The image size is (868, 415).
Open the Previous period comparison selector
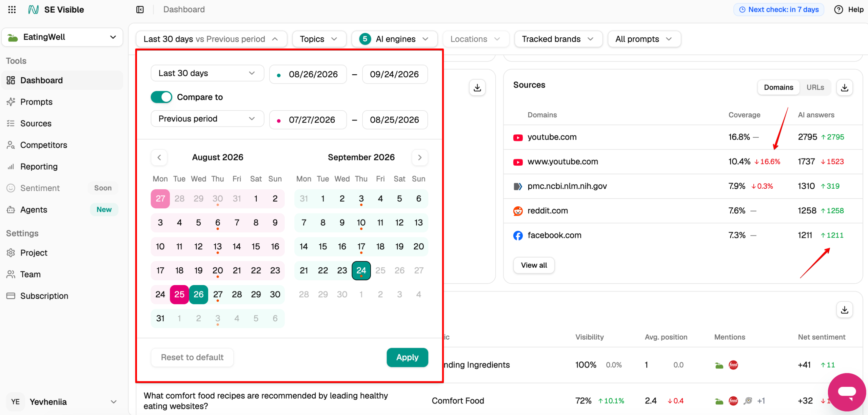[x=207, y=119]
